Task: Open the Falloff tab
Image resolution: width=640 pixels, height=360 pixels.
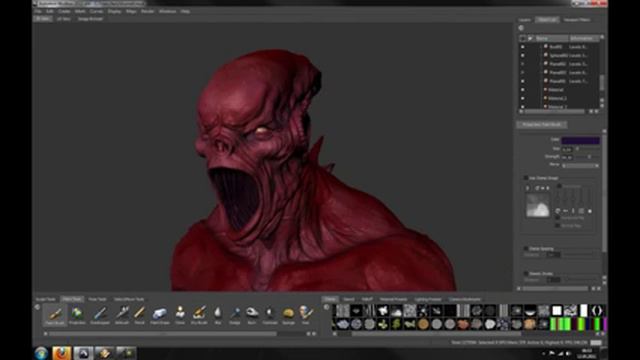Action: (x=367, y=299)
